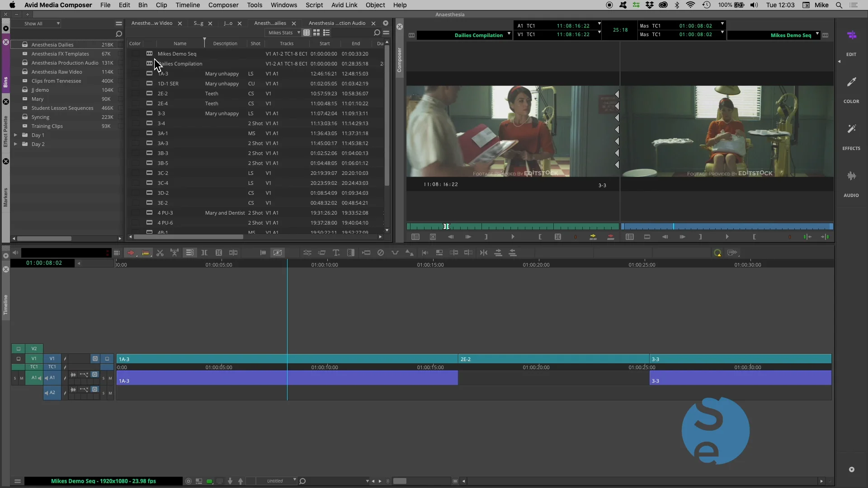This screenshot has width=868, height=488.
Task: Switch bin to Frame view icon
Action: click(x=316, y=33)
